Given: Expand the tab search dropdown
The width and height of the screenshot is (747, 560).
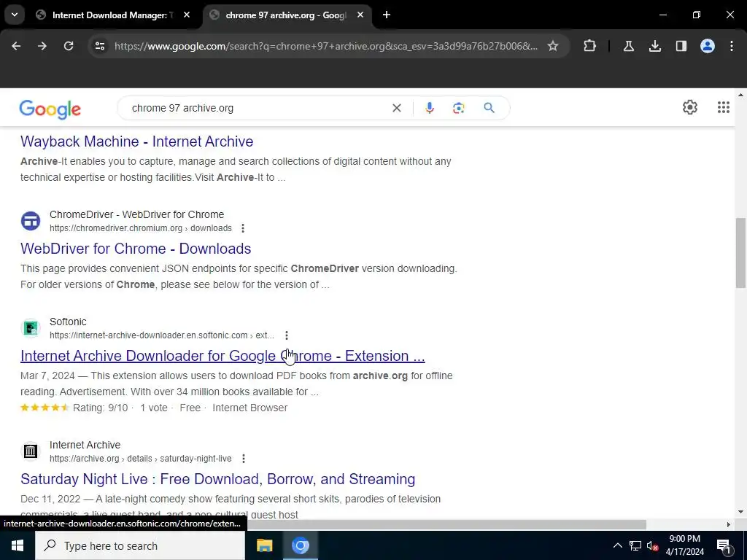Looking at the screenshot, I should pyautogui.click(x=15, y=15).
